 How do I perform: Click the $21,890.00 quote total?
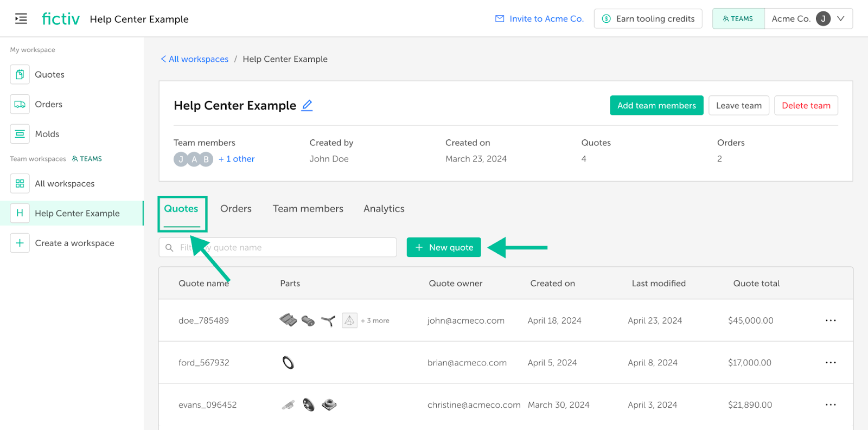coord(750,405)
